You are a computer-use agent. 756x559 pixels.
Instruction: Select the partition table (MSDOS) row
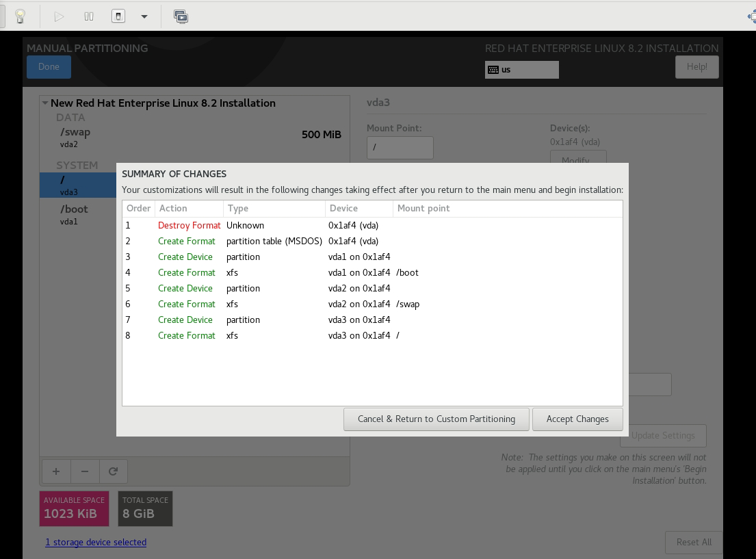tap(372, 241)
